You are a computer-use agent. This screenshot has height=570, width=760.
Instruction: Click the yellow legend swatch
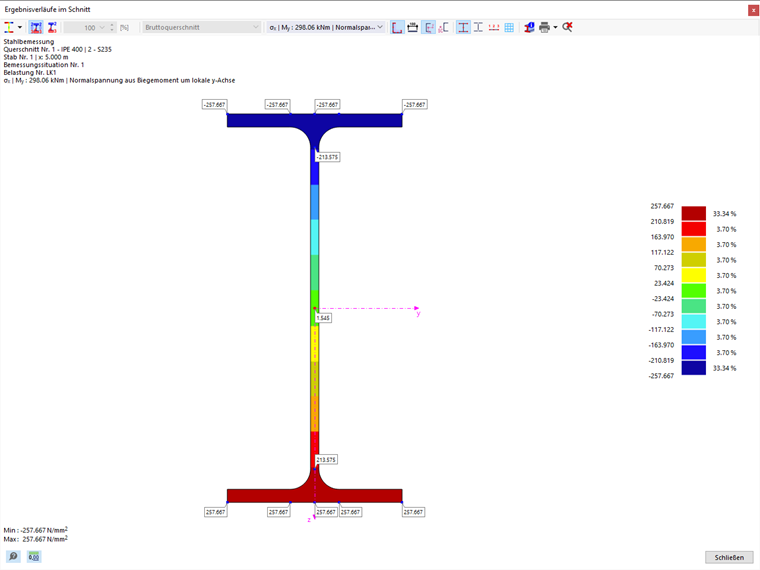pyautogui.click(x=694, y=275)
